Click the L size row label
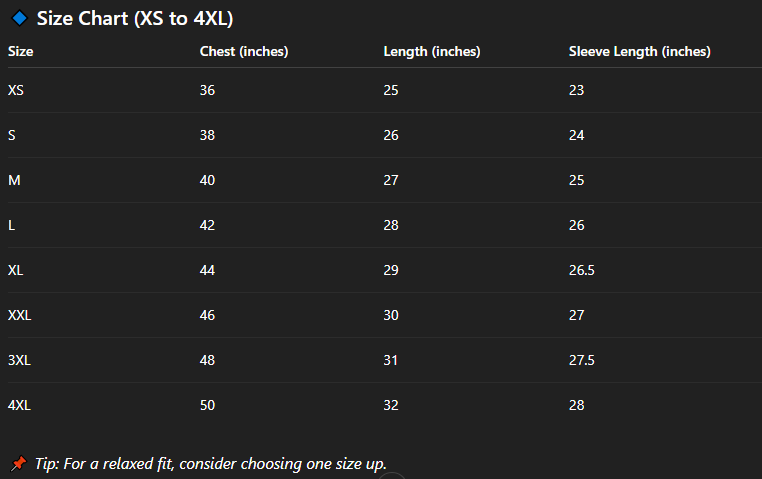 click(x=12, y=225)
